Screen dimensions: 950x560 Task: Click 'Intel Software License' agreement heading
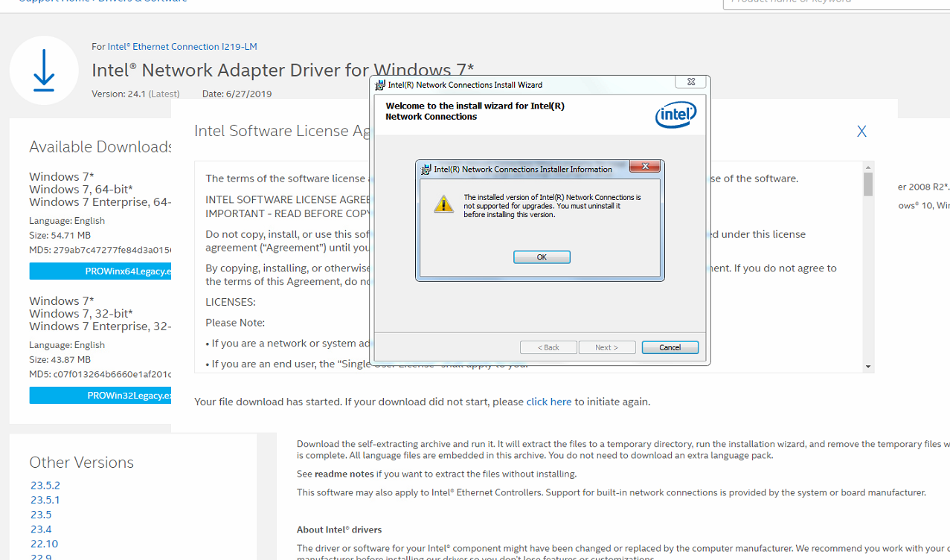point(283,131)
